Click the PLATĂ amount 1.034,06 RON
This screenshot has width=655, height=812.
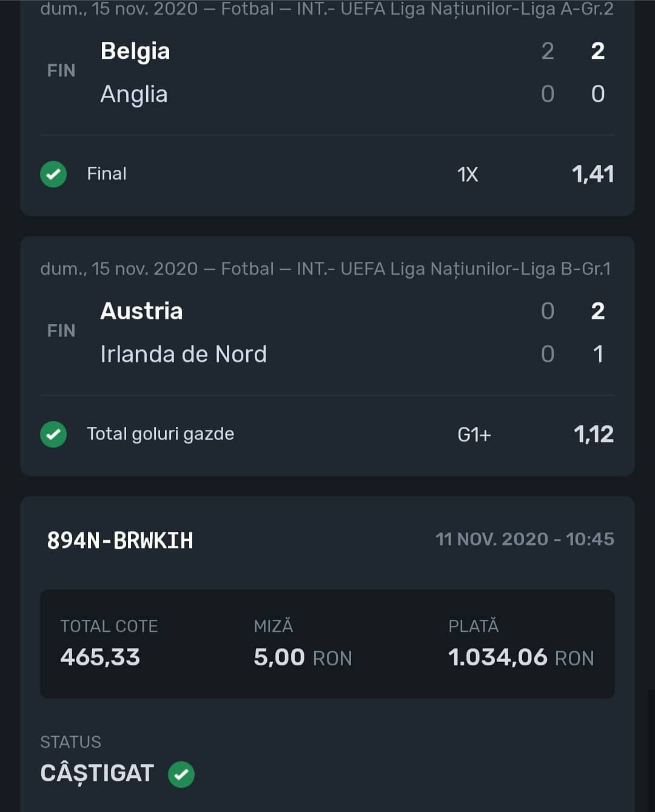[521, 657]
